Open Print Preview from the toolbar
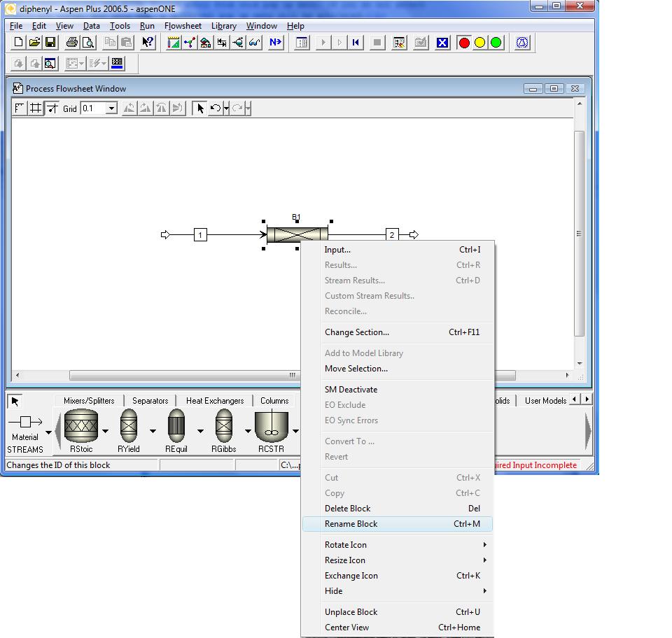 88,43
